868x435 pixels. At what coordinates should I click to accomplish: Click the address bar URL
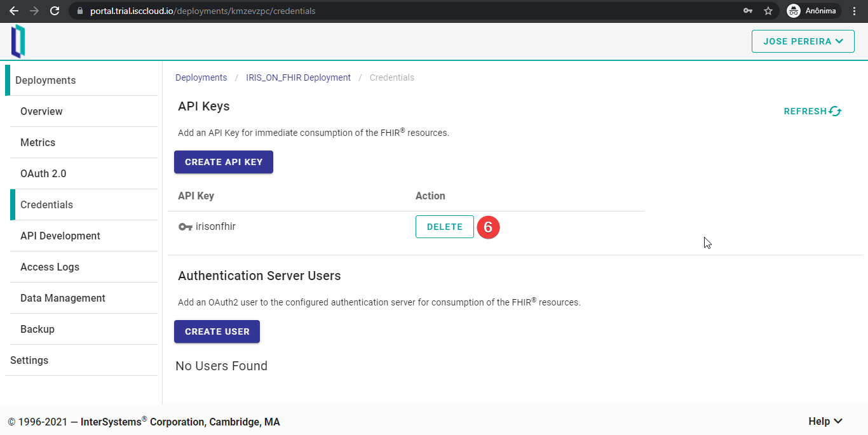(x=203, y=11)
